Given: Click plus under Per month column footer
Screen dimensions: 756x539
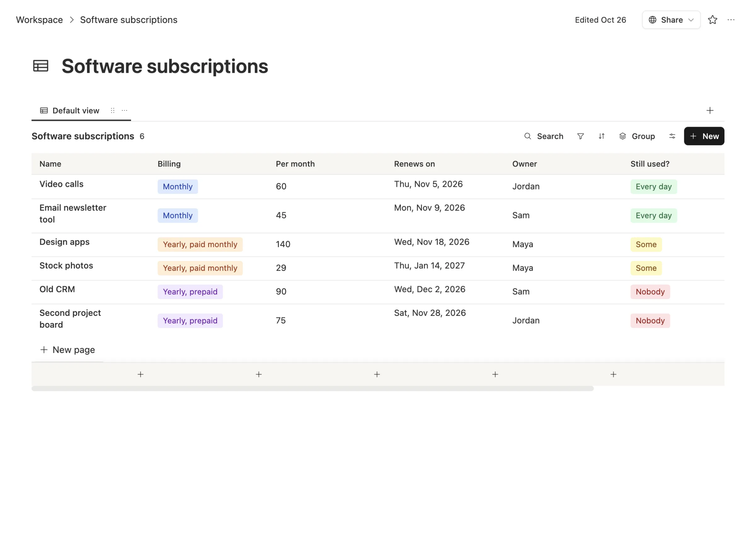Looking at the screenshot, I should [x=377, y=374].
